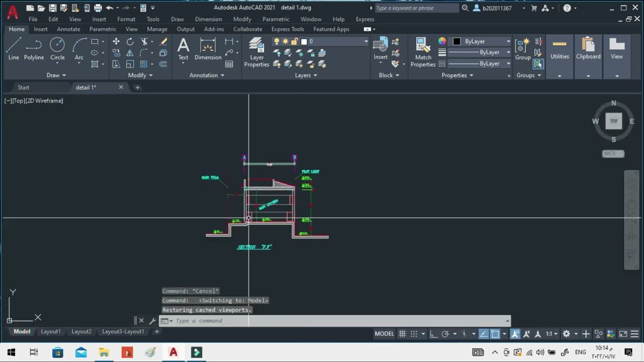Click the MODEL space button in status bar
The height and width of the screenshot is (362, 644).
click(x=384, y=334)
